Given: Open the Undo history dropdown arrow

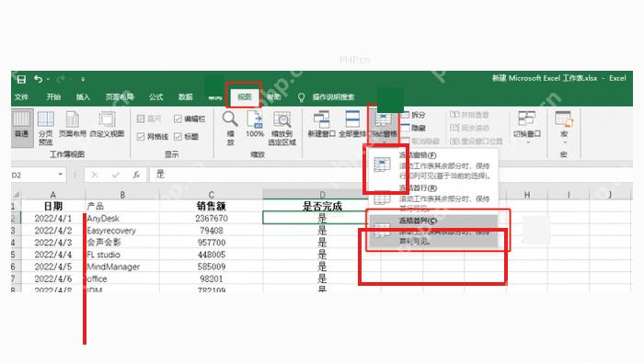Looking at the screenshot, I should click(48, 79).
